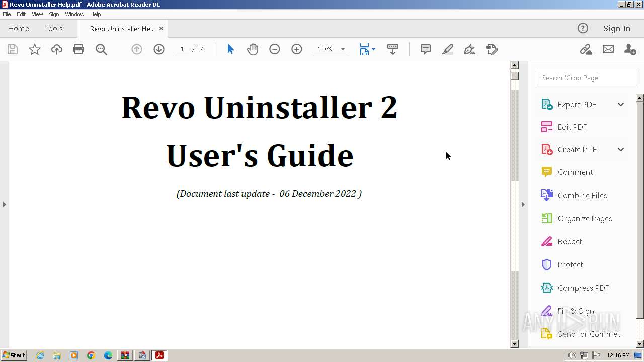Open Create PDF tool
The height and width of the screenshot is (362, 644).
point(577,149)
